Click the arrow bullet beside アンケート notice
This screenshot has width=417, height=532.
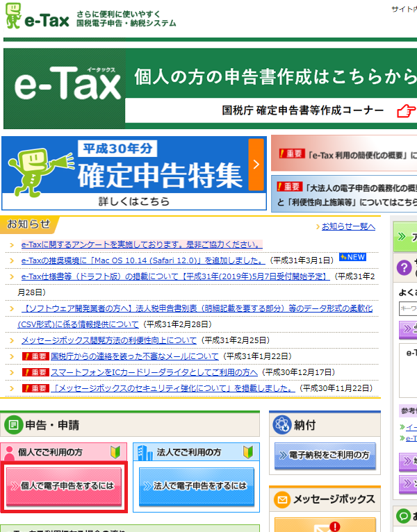pyautogui.click(x=12, y=245)
